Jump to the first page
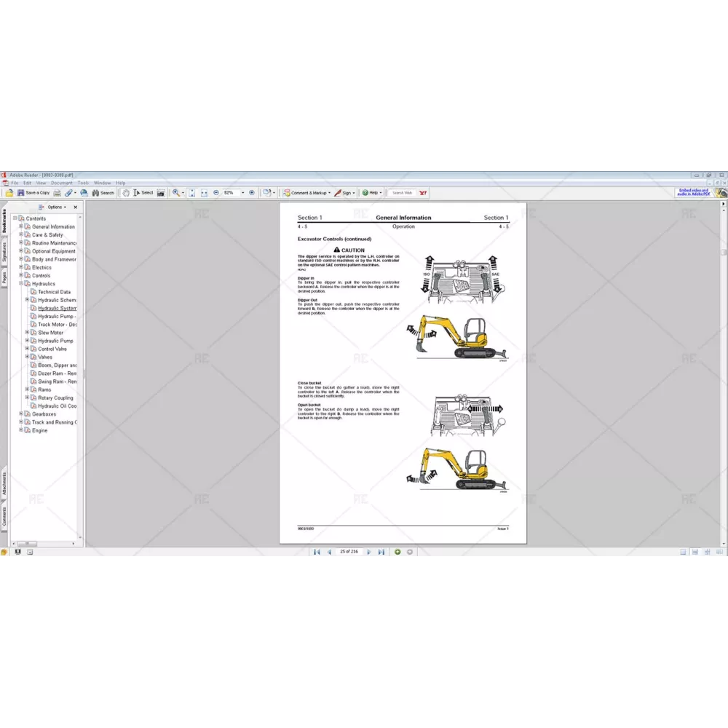This screenshot has height=728, width=728. click(317, 552)
